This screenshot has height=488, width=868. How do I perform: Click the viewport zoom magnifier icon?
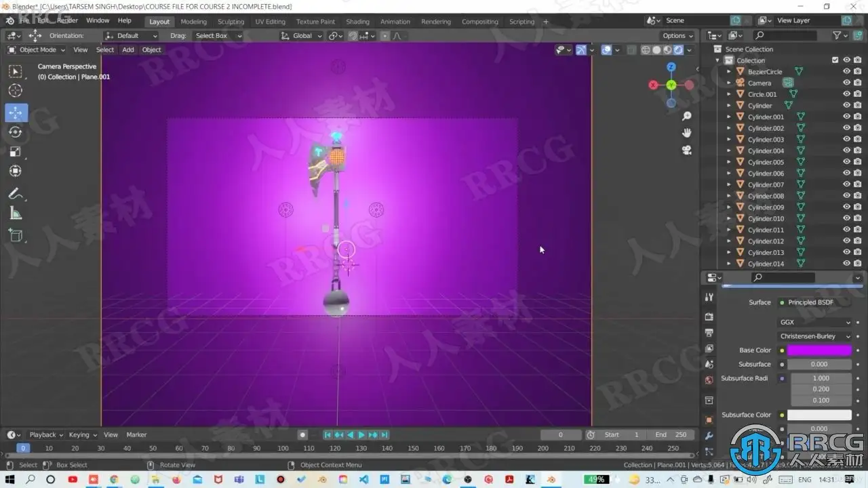(x=686, y=117)
